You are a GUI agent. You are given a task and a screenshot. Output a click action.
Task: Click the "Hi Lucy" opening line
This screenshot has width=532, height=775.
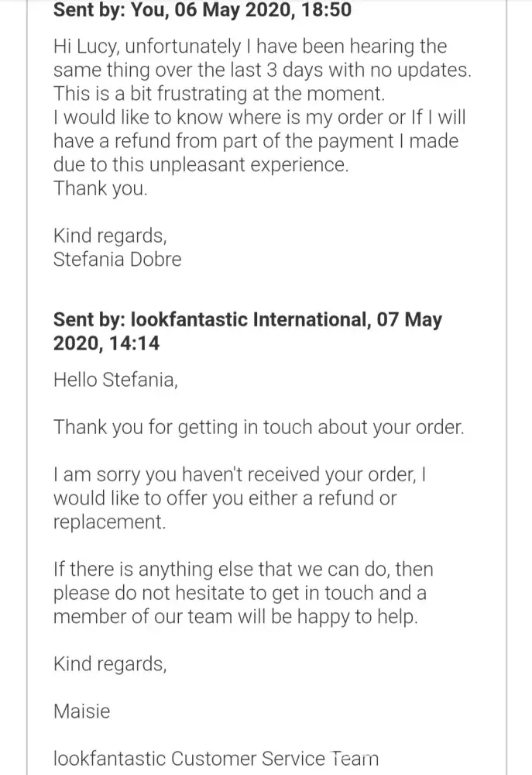250,47
